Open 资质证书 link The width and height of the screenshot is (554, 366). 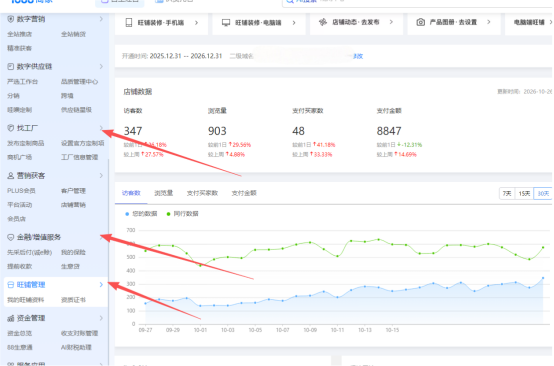tap(73, 300)
